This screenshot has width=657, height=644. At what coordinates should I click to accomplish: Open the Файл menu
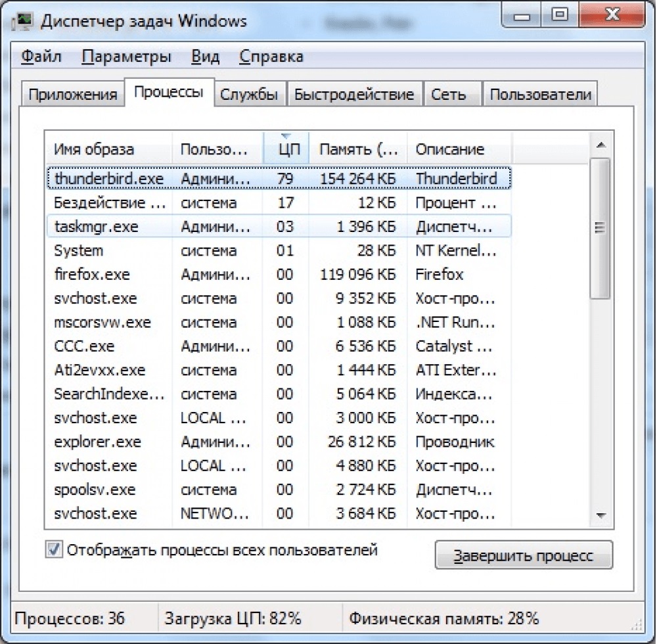pos(41,56)
